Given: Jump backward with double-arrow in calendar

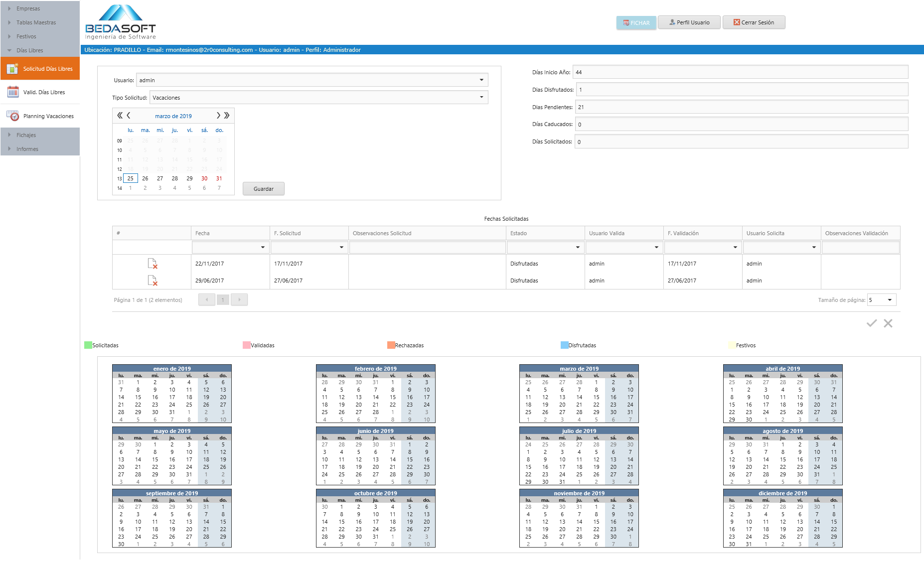Looking at the screenshot, I should coord(120,116).
